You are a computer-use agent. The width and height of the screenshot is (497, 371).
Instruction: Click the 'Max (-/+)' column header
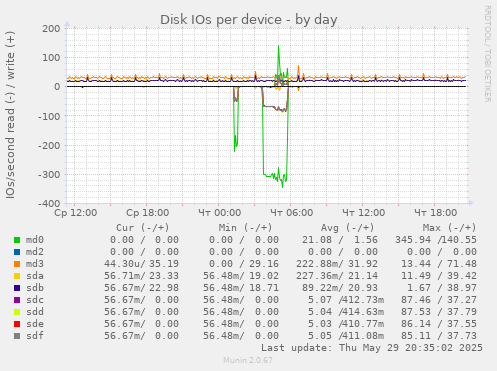[x=449, y=228]
